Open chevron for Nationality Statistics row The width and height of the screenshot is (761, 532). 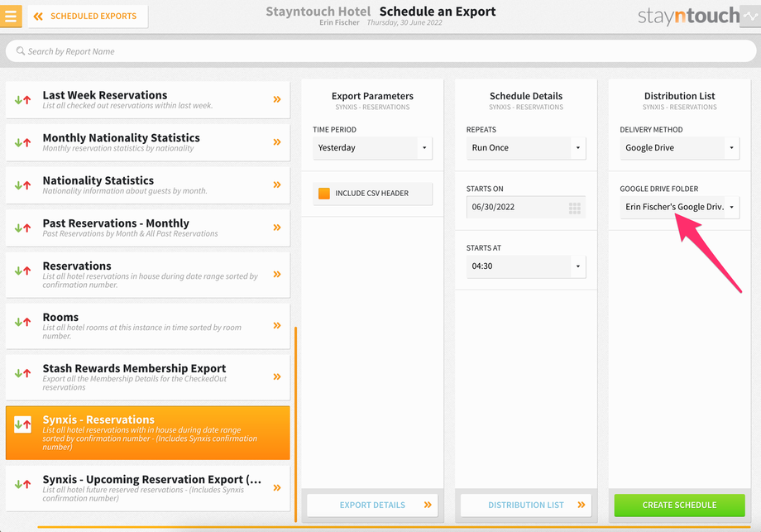click(277, 185)
